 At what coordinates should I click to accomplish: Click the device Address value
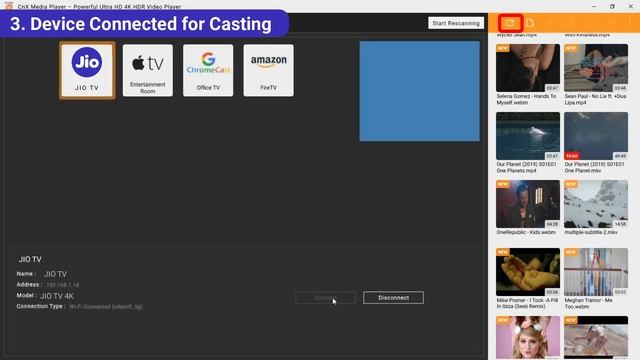pyautogui.click(x=62, y=285)
